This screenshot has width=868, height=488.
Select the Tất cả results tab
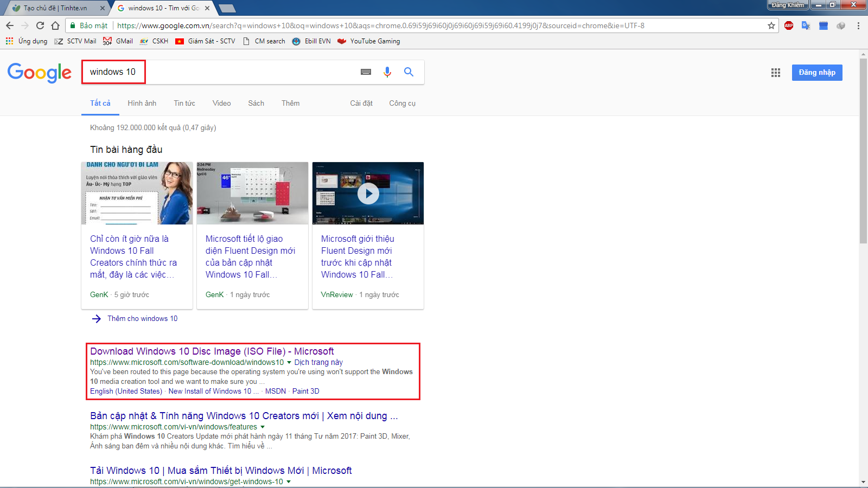pyautogui.click(x=100, y=103)
